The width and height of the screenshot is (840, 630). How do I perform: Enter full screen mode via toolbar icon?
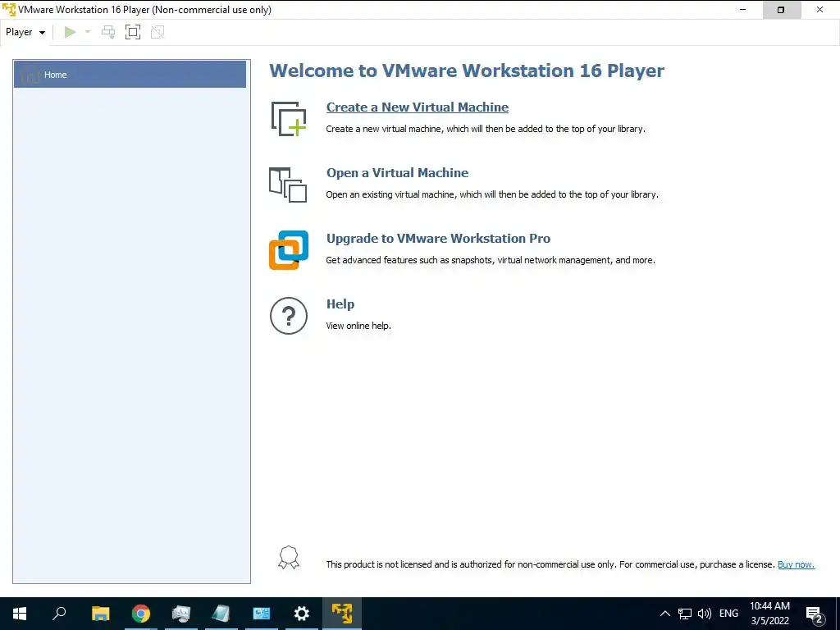click(133, 32)
